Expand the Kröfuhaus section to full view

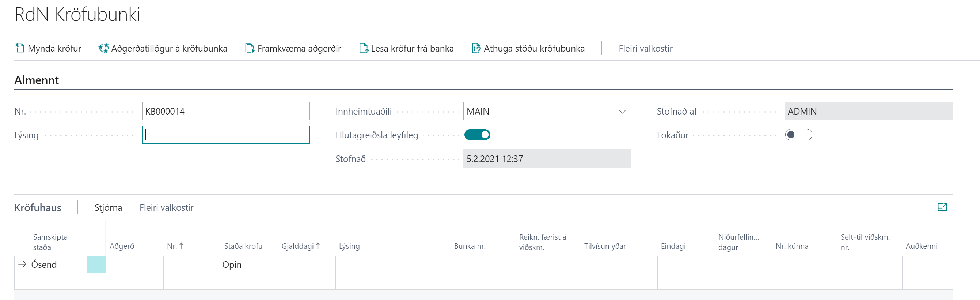[x=942, y=207]
